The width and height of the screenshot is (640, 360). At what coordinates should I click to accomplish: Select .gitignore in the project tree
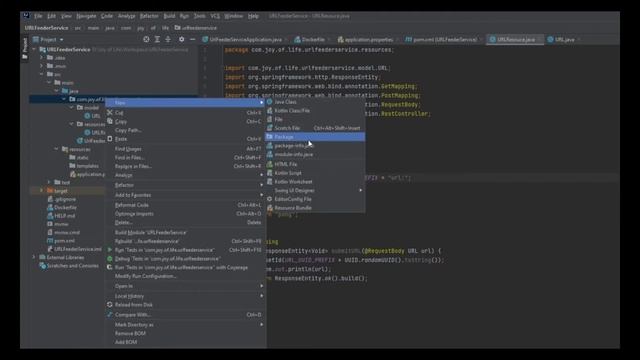65,199
